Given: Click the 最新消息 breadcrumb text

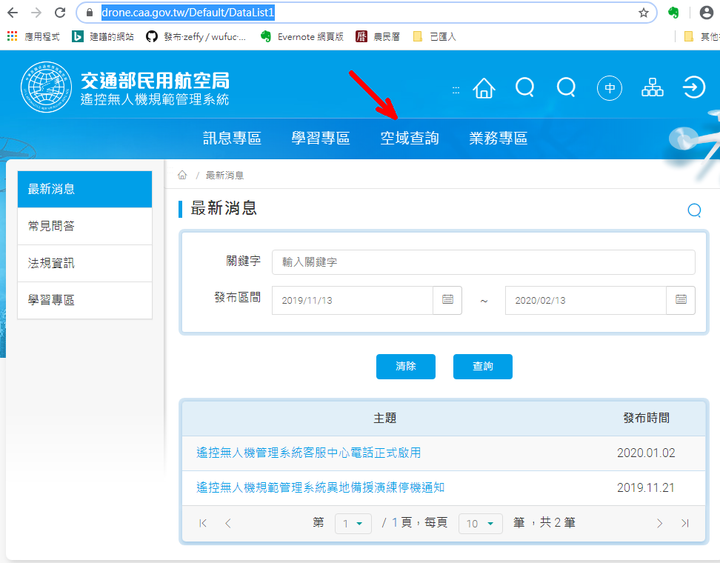Looking at the screenshot, I should coord(225,175).
